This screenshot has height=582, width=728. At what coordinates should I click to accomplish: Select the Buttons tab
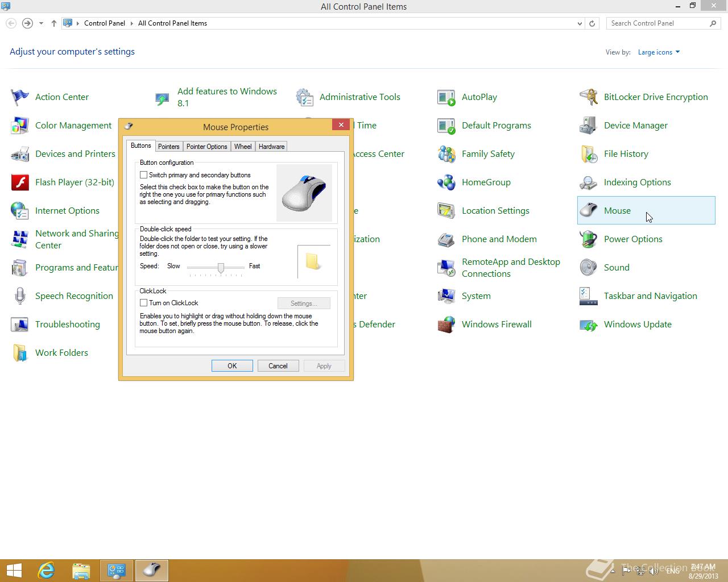point(140,145)
